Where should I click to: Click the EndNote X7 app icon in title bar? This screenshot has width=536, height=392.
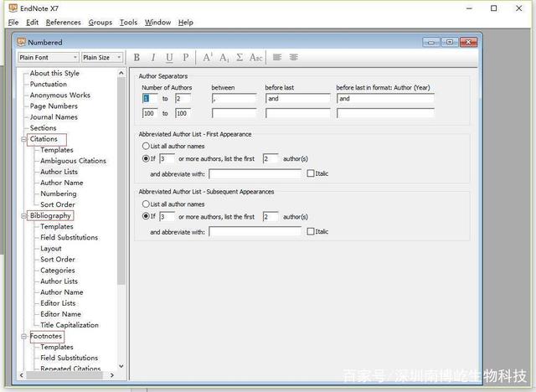point(13,8)
